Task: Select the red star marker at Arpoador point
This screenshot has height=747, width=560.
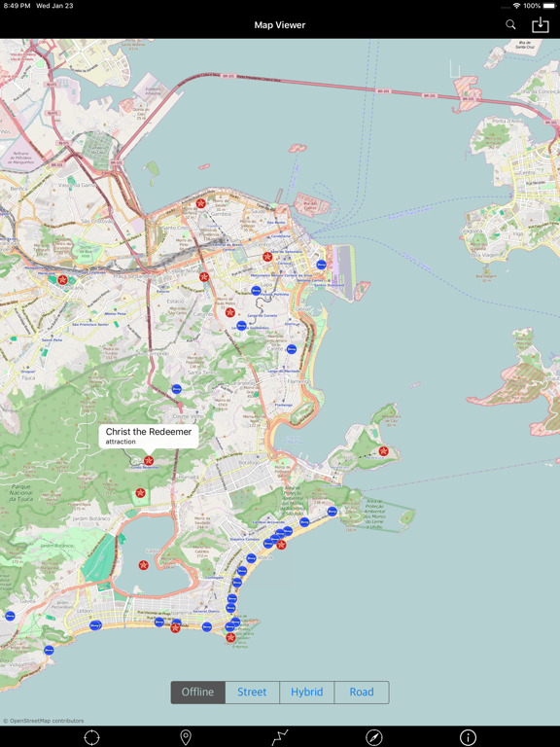Action: (231, 637)
